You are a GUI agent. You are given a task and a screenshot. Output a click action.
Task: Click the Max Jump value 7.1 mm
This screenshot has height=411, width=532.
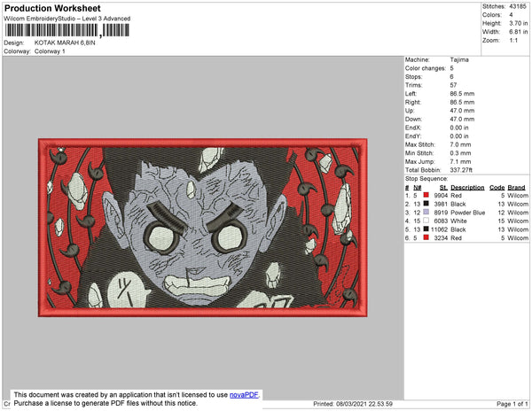click(x=460, y=161)
